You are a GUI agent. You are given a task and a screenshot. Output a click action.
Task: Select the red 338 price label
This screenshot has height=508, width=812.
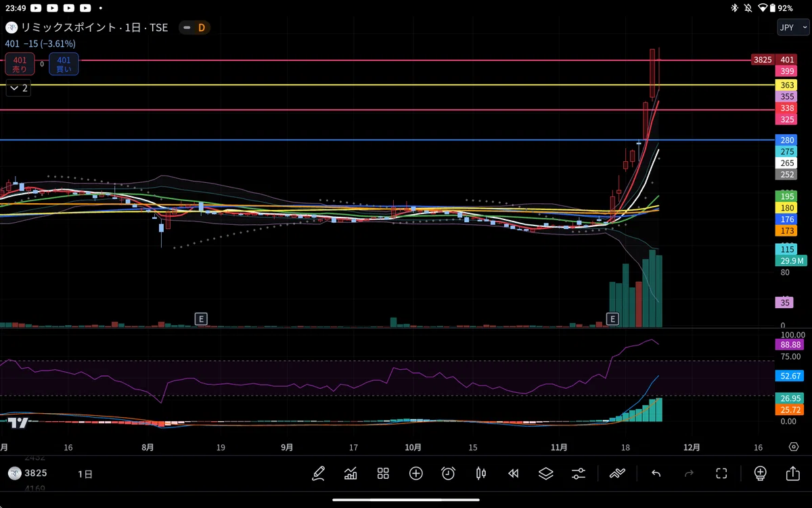pos(787,108)
